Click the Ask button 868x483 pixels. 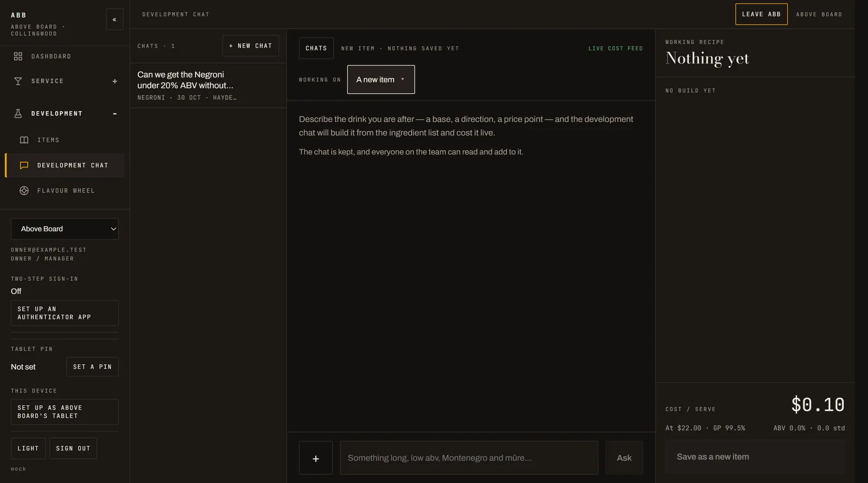[x=624, y=458]
